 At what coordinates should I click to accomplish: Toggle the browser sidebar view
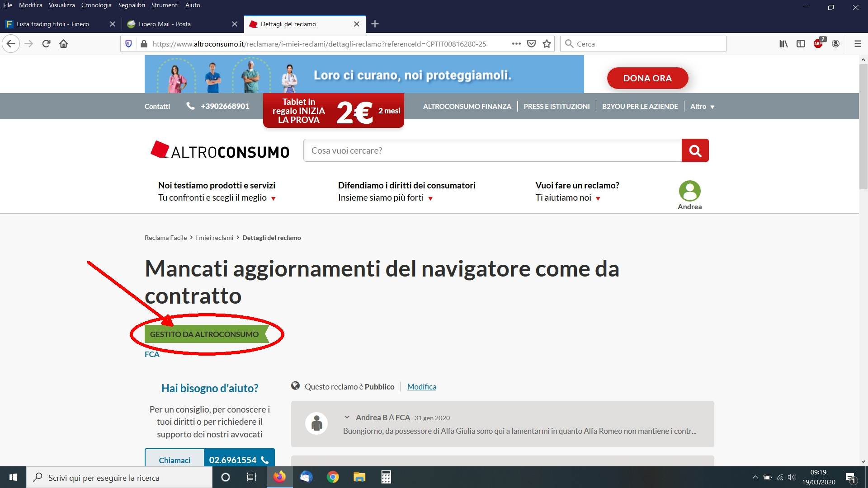pos(801,44)
